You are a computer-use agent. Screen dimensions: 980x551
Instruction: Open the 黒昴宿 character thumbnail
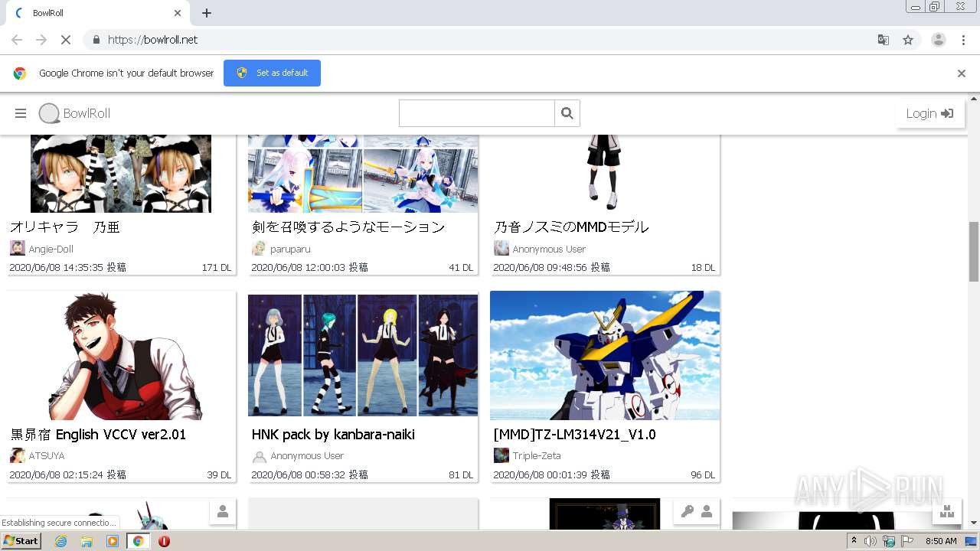point(121,355)
